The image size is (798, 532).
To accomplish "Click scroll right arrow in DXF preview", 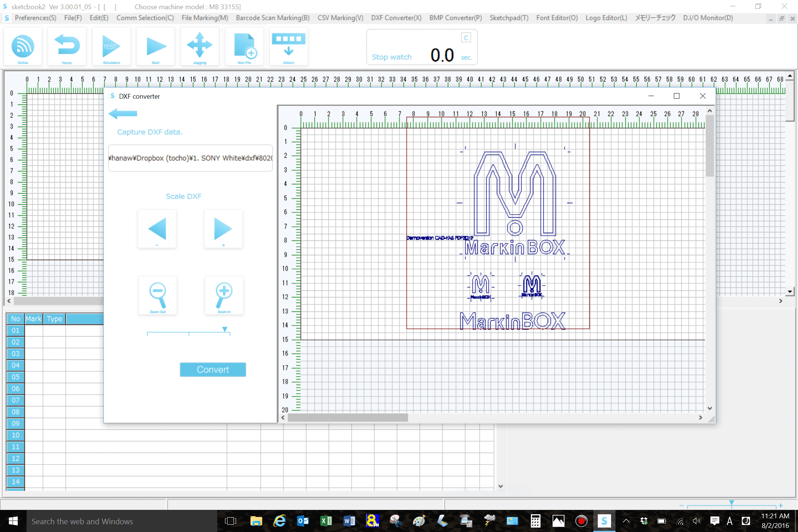I will click(x=700, y=417).
